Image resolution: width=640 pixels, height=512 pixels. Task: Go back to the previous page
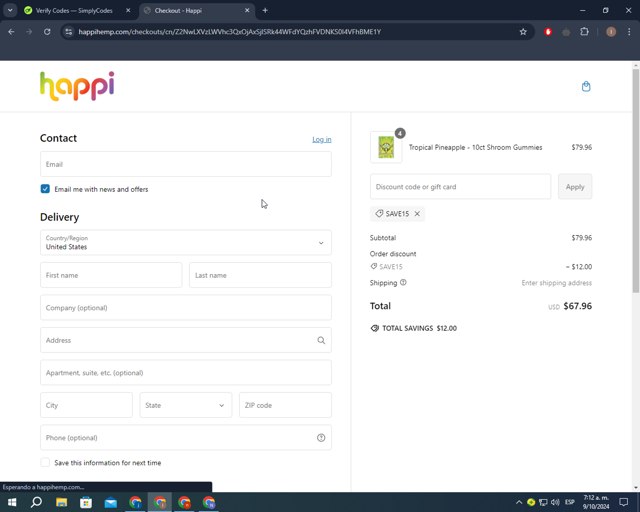click(11, 32)
